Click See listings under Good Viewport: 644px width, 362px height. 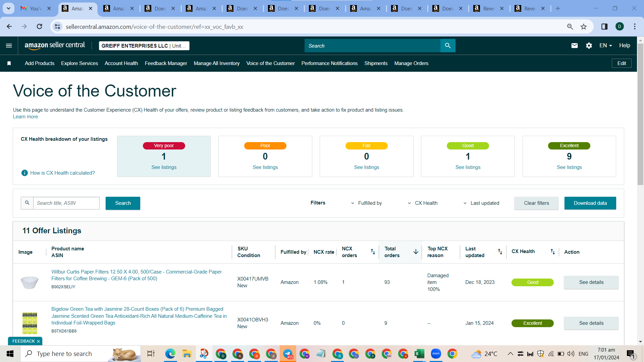pos(468,167)
